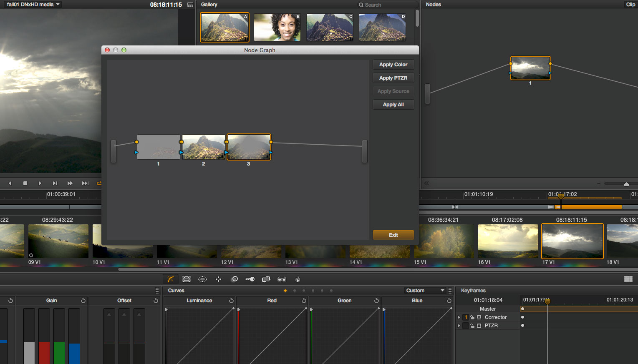Viewport: 638px width, 364px height.
Task: Reset the Luminance curve
Action: click(x=231, y=301)
